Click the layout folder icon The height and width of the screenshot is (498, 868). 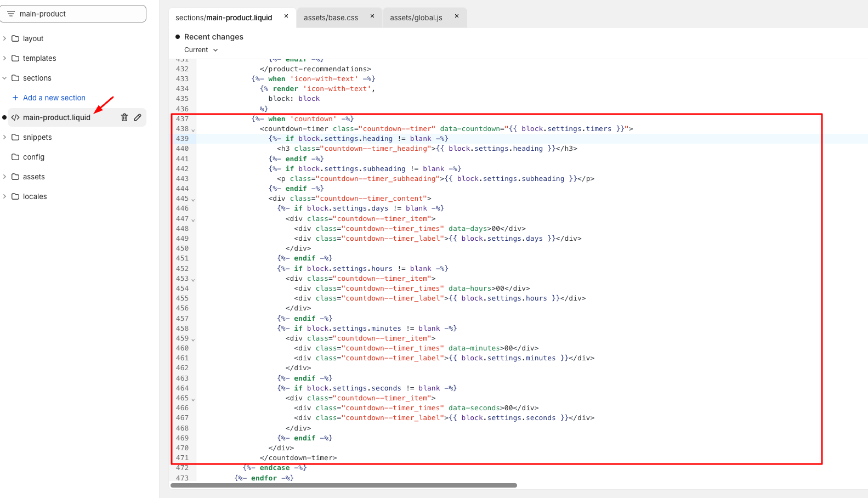(x=15, y=38)
